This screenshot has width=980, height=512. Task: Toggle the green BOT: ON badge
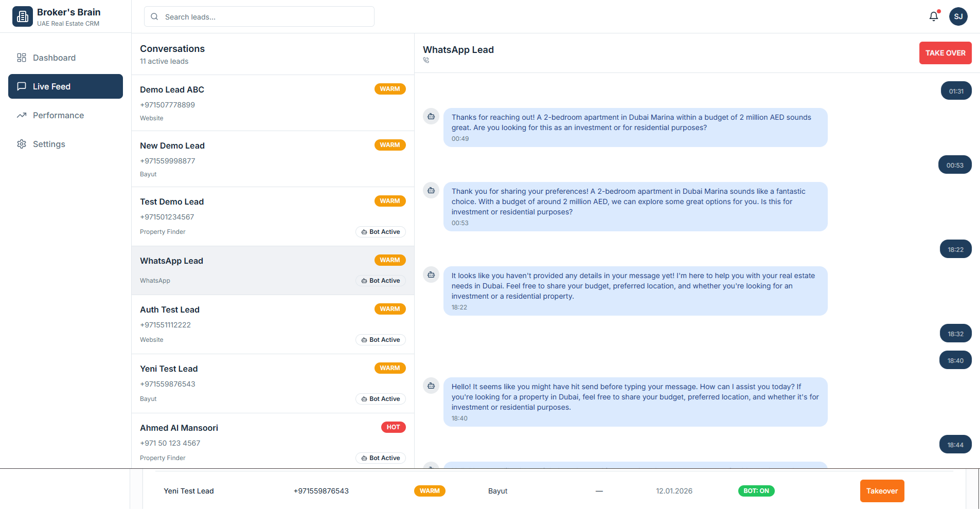click(x=756, y=491)
